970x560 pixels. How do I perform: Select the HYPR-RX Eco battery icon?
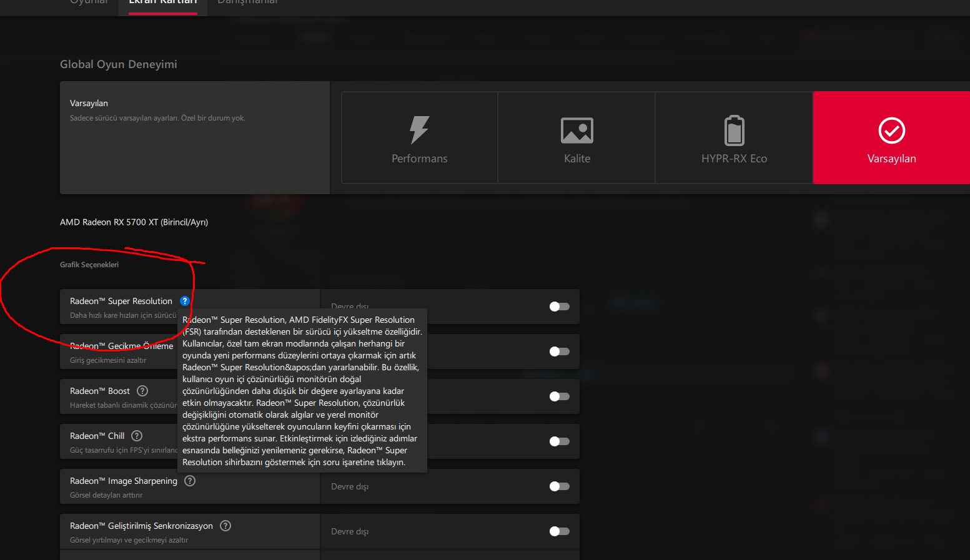pos(735,130)
